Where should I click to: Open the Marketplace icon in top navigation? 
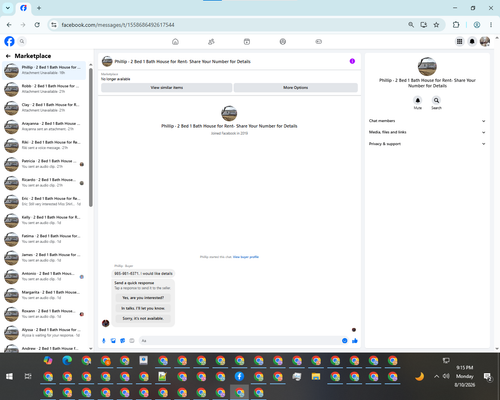283,42
